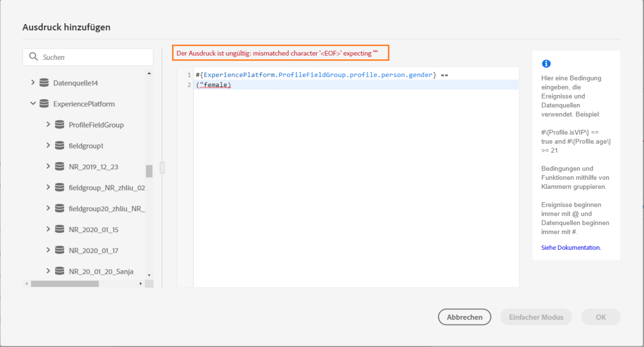This screenshot has width=644, height=347.
Task: Expand the Datenquelle14 node
Action: click(33, 82)
